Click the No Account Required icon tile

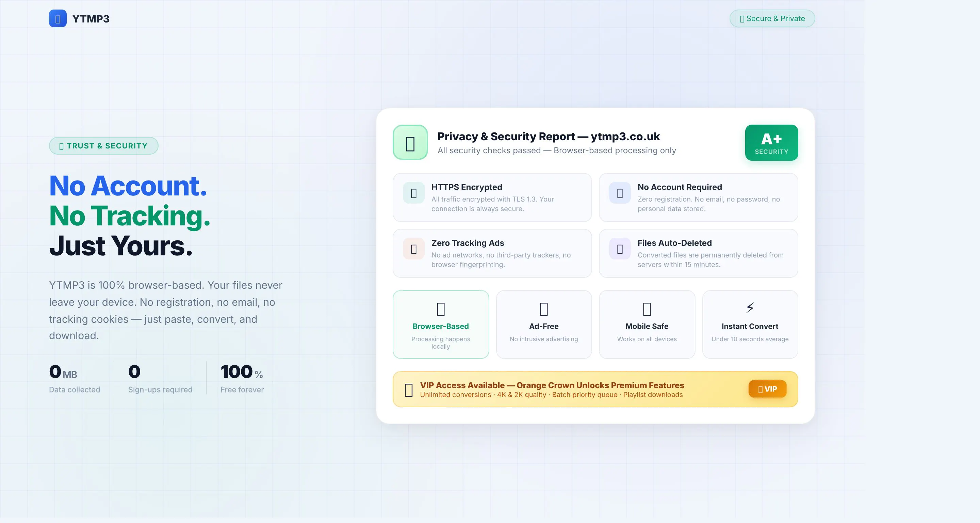pyautogui.click(x=620, y=193)
